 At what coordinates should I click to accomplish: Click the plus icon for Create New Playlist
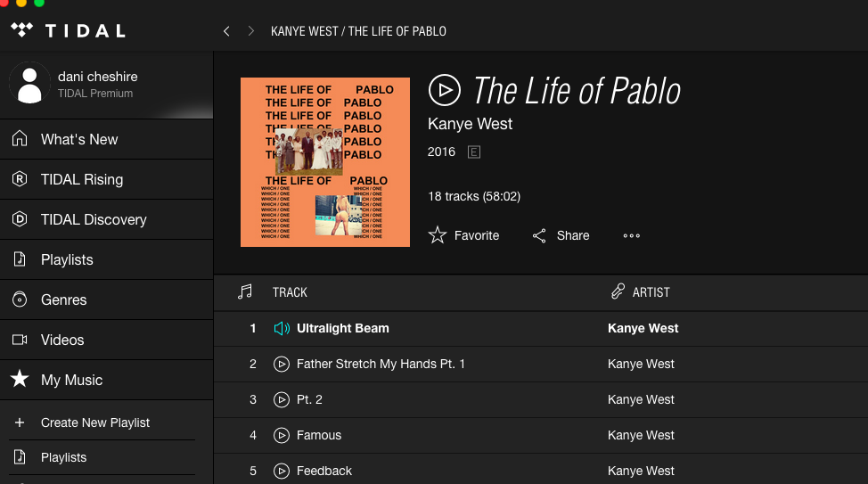[20, 422]
